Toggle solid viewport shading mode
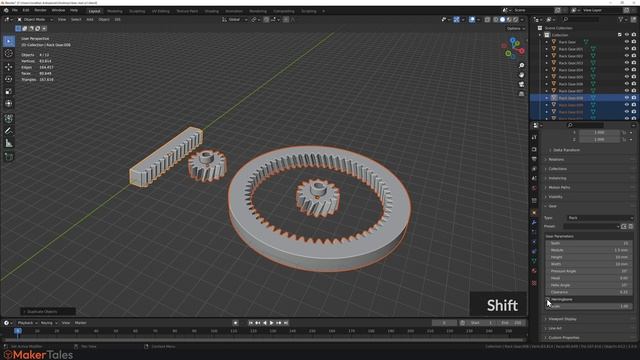 coord(502,20)
